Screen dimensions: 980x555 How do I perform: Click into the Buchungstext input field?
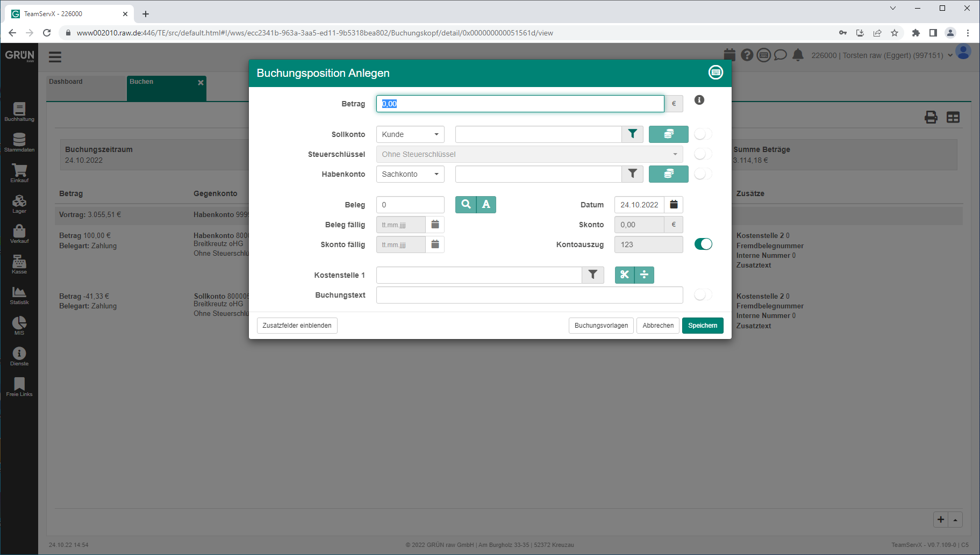point(529,295)
